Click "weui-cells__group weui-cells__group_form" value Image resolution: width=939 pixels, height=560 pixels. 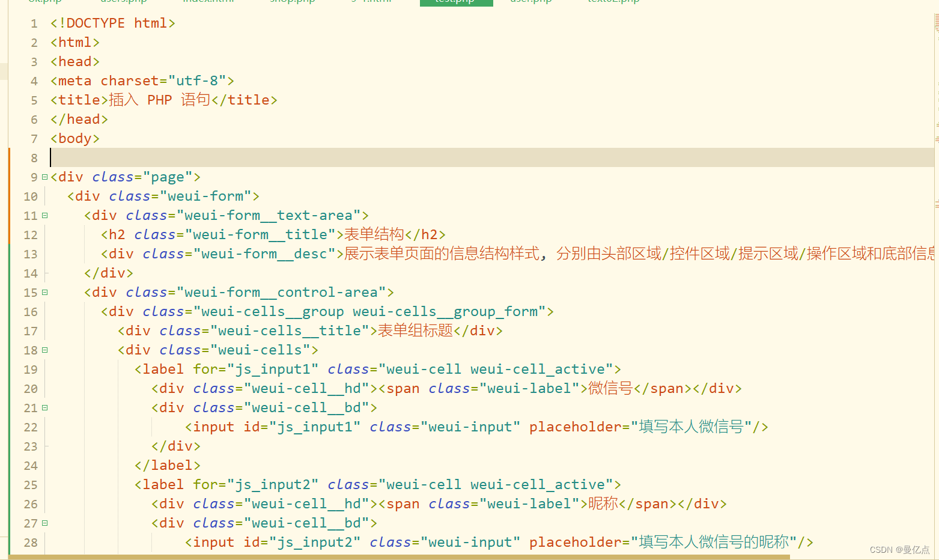369,312
